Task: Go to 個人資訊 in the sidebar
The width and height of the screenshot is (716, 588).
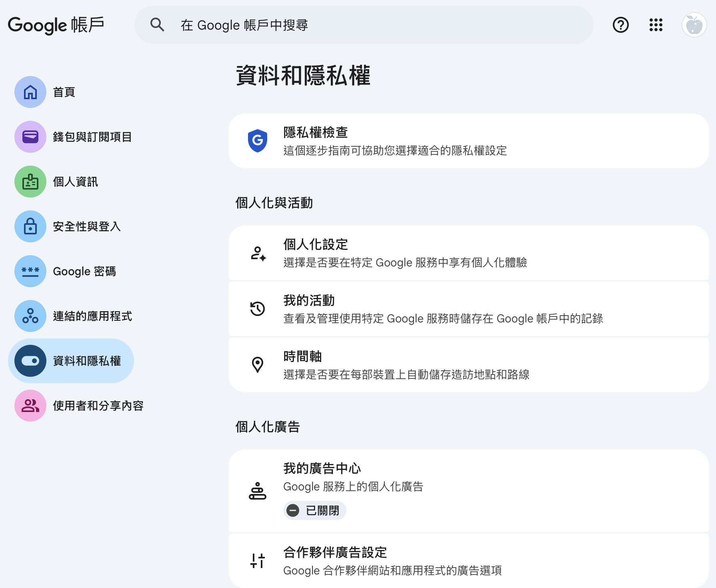Action: [x=76, y=182]
